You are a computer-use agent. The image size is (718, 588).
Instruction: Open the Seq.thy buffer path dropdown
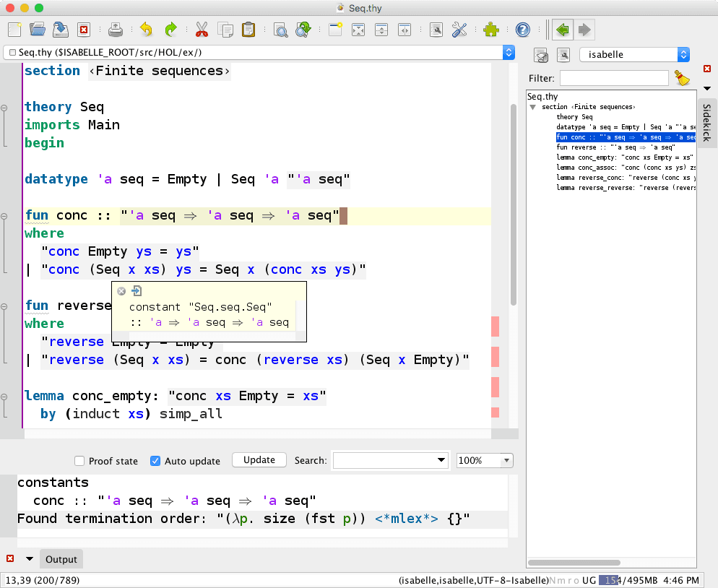click(509, 52)
